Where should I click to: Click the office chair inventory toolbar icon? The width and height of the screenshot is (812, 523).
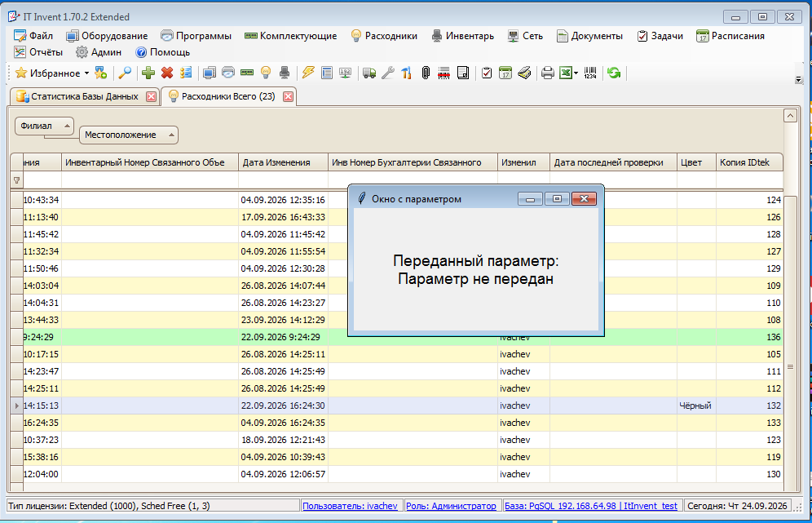coord(285,73)
